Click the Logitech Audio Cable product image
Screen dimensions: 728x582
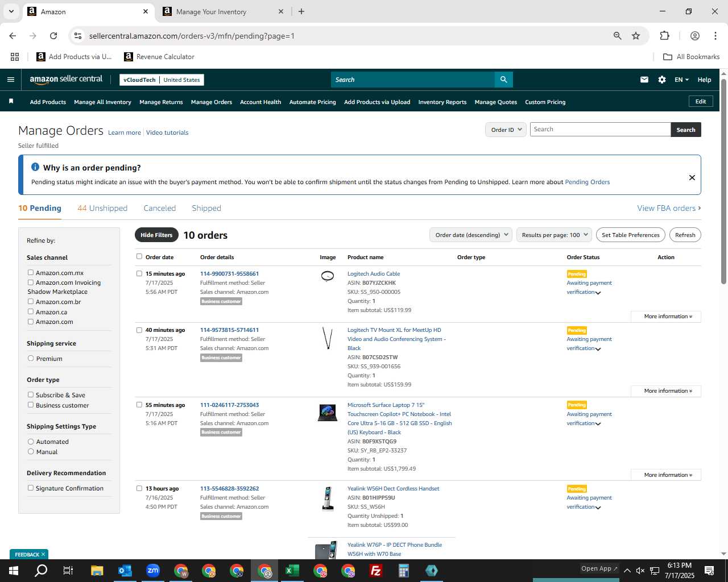coord(328,276)
